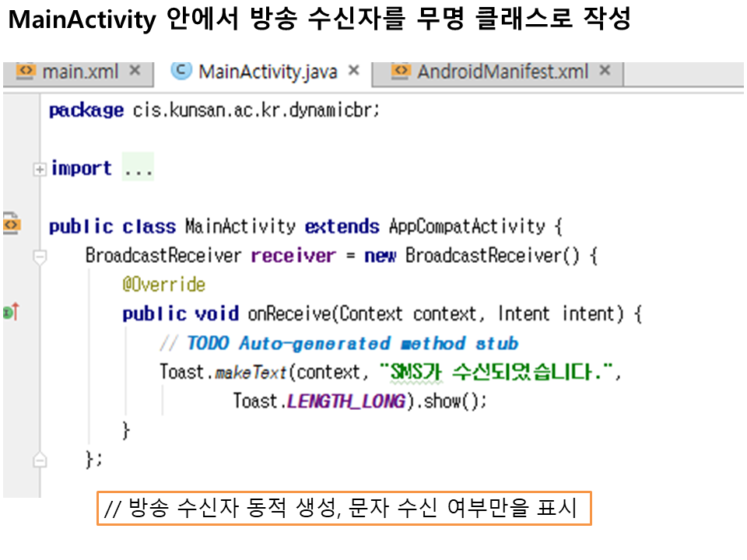Click the @Override annotation
This screenshot has height=560, width=747.
pyautogui.click(x=163, y=285)
